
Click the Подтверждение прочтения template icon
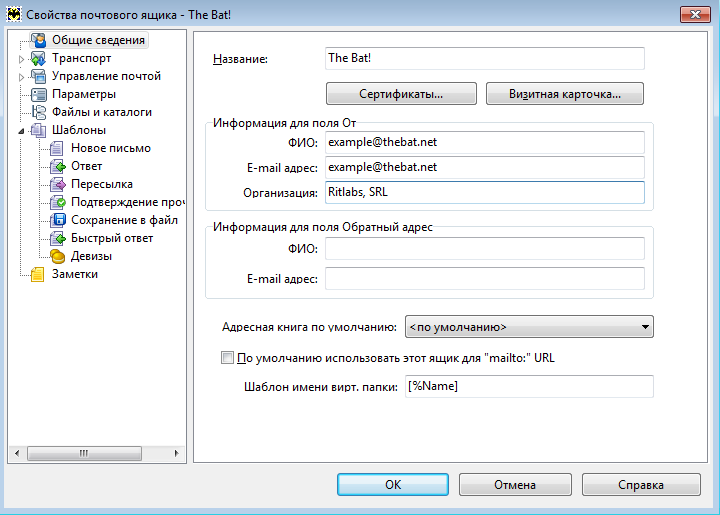[57, 202]
